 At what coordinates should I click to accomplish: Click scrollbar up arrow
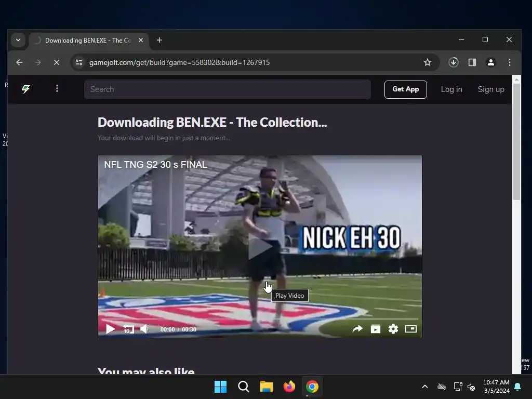516,79
